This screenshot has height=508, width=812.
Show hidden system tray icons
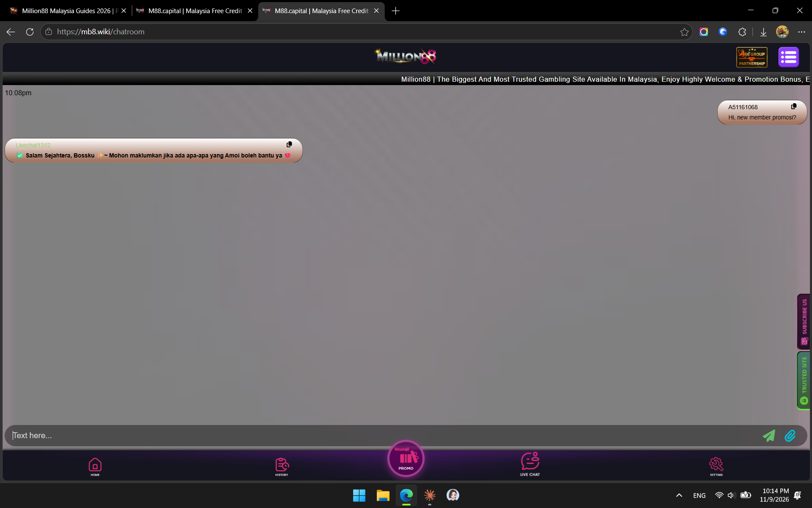click(x=679, y=495)
